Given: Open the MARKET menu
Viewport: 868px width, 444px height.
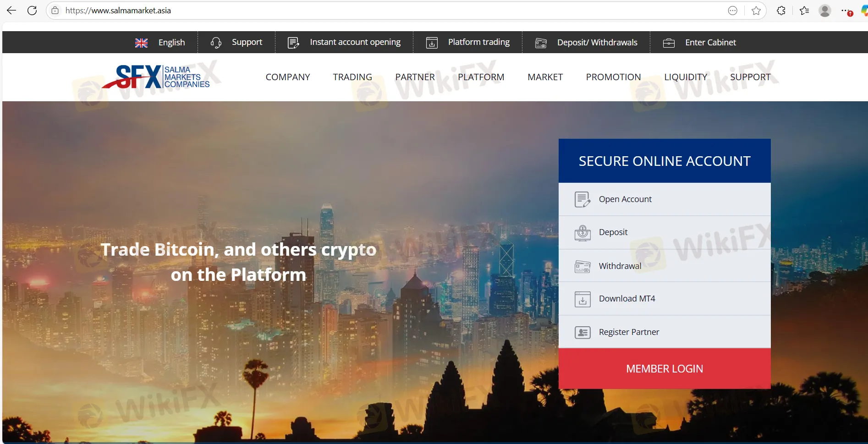Looking at the screenshot, I should pos(545,77).
